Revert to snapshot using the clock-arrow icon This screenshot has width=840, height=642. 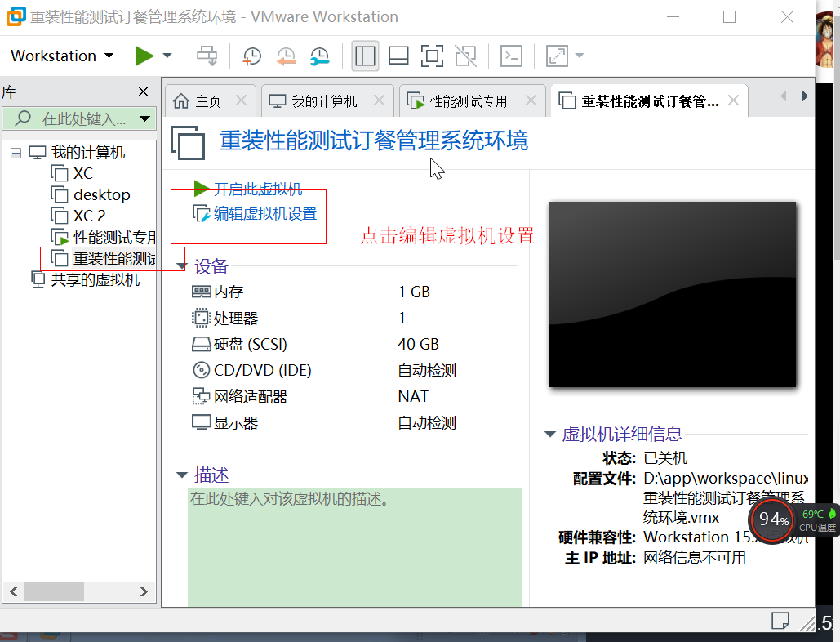coord(286,56)
